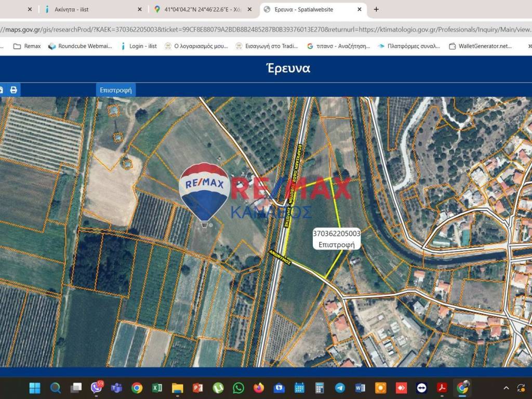Open the Roundcube Webmail bookmark
The image size is (532, 399).
pos(80,46)
